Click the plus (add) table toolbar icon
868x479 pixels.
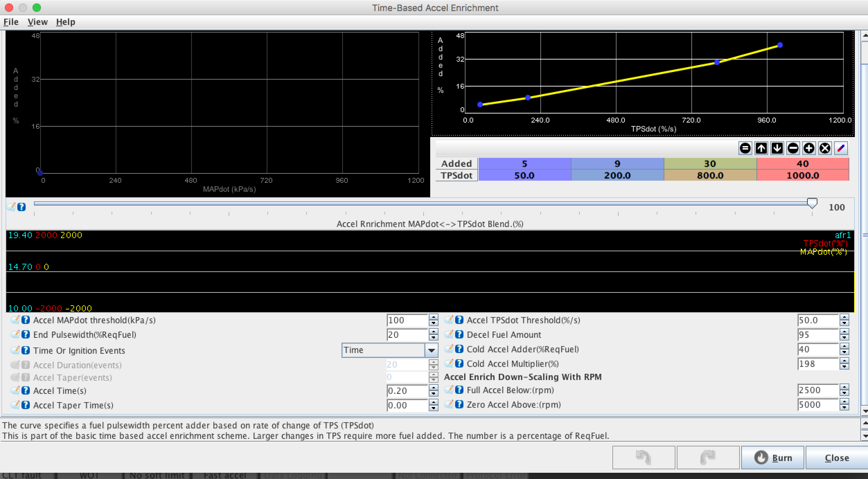pos(809,148)
